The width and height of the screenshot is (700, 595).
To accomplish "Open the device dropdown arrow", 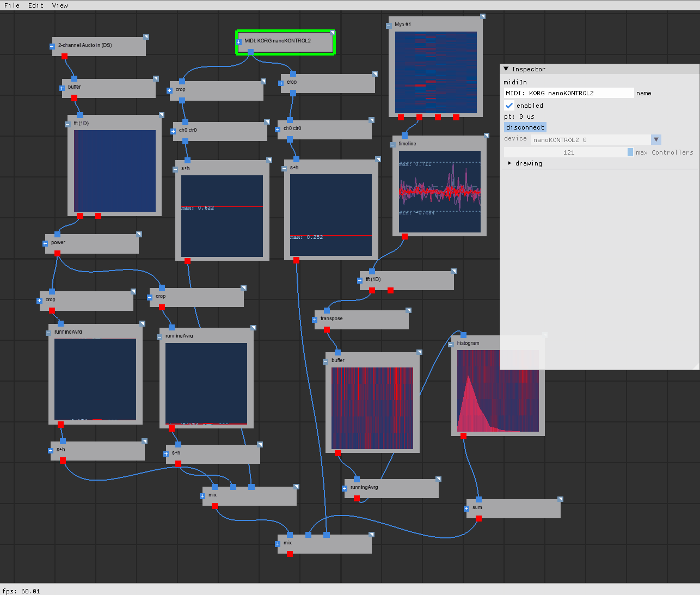I will [656, 140].
